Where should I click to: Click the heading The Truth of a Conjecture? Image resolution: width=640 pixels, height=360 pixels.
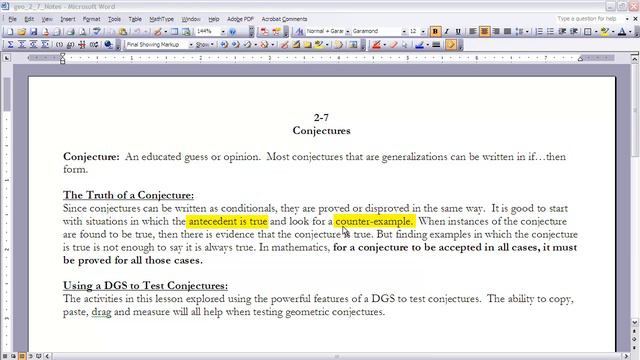[128, 195]
